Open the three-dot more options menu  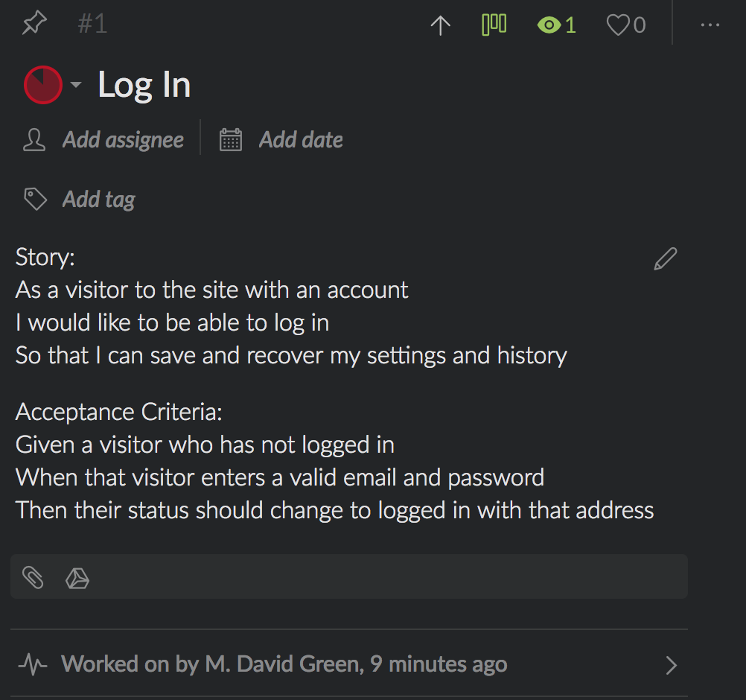coord(710,26)
